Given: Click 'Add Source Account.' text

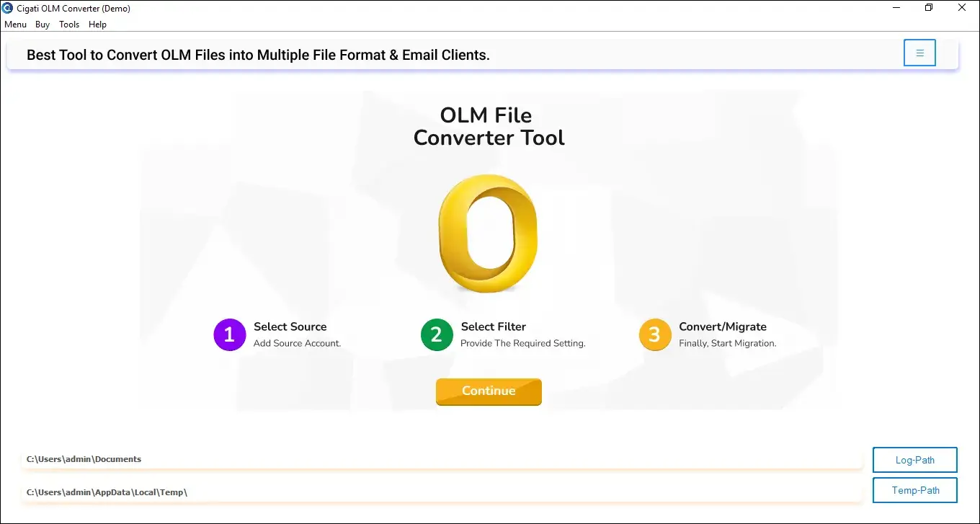Looking at the screenshot, I should [297, 343].
